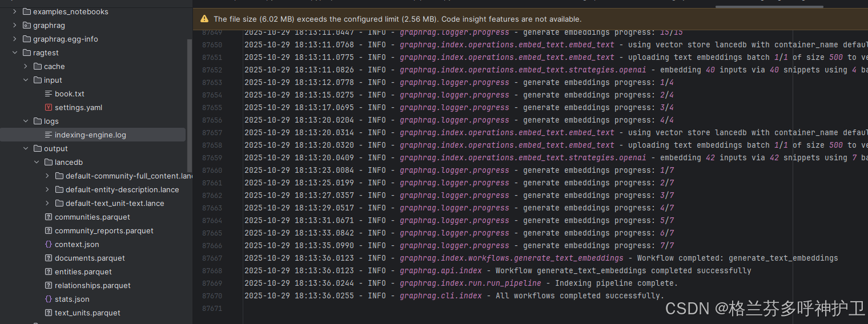Click the file size exceeds limit warning message
868x324 pixels.
[397, 19]
